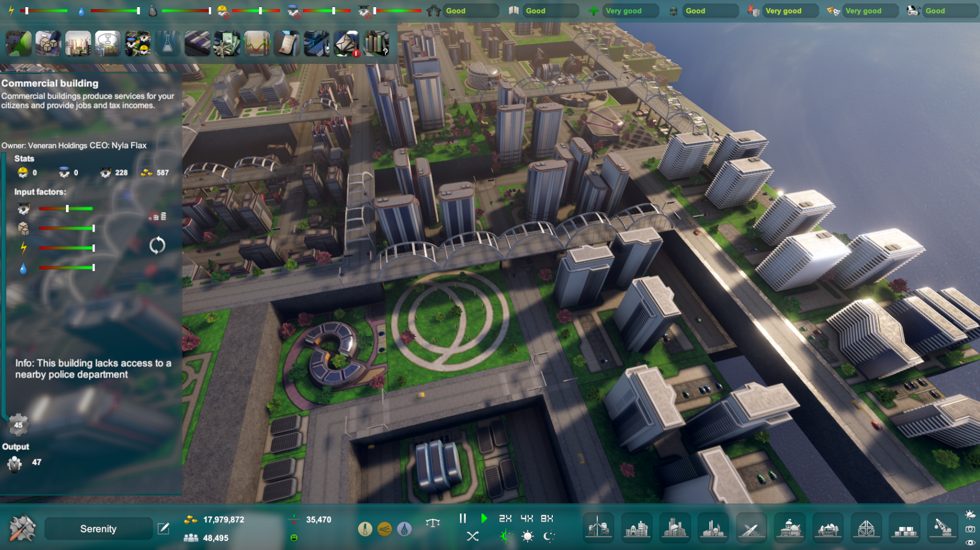Click the temperature thermometer indicator
The height and width of the screenshot is (550, 980).
[365, 529]
